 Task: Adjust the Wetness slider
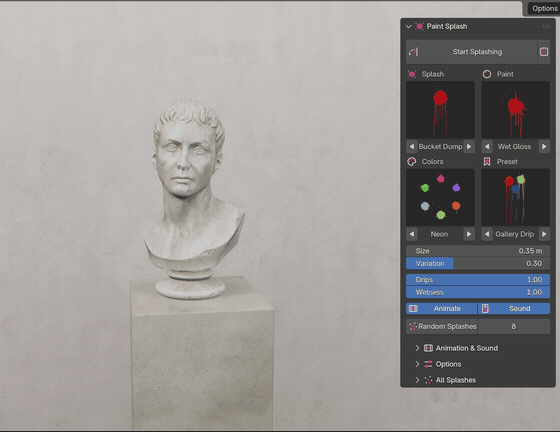point(478,292)
